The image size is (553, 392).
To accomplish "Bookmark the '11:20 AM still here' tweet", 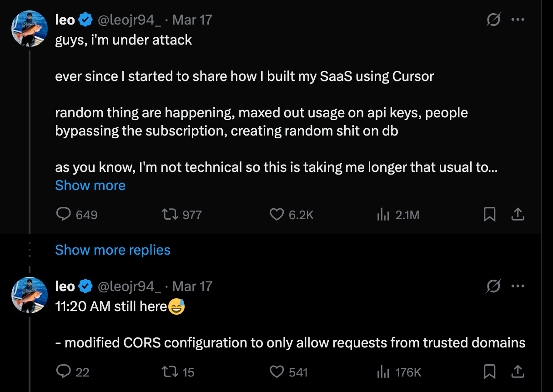I will coord(489,372).
